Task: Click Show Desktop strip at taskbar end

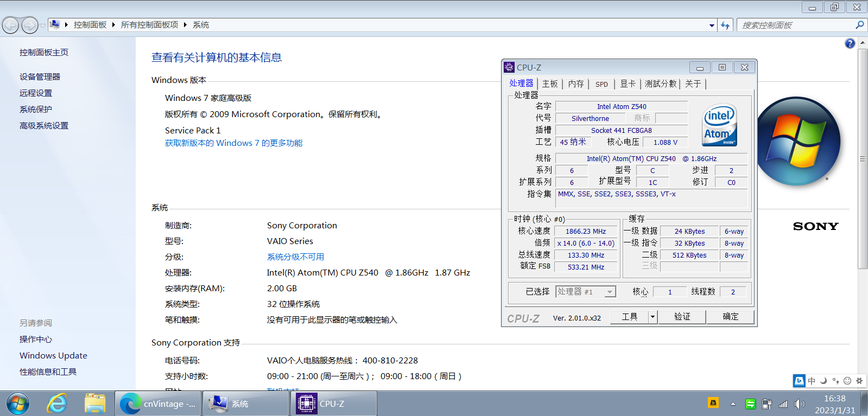Action: (x=864, y=404)
